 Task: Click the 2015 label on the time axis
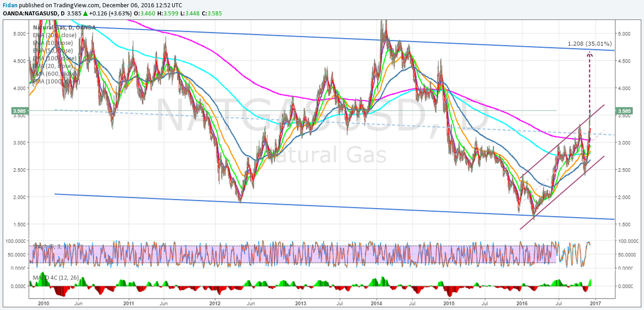click(x=449, y=303)
